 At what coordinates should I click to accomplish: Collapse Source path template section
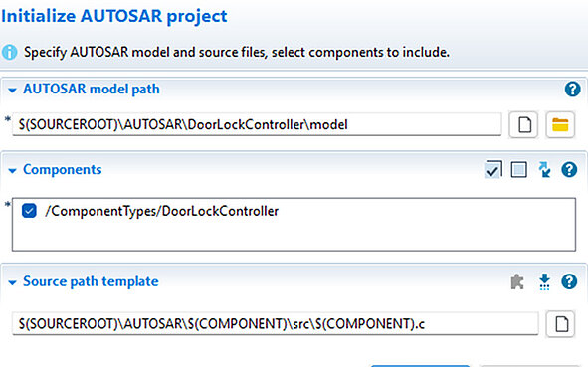pyautogui.click(x=12, y=283)
